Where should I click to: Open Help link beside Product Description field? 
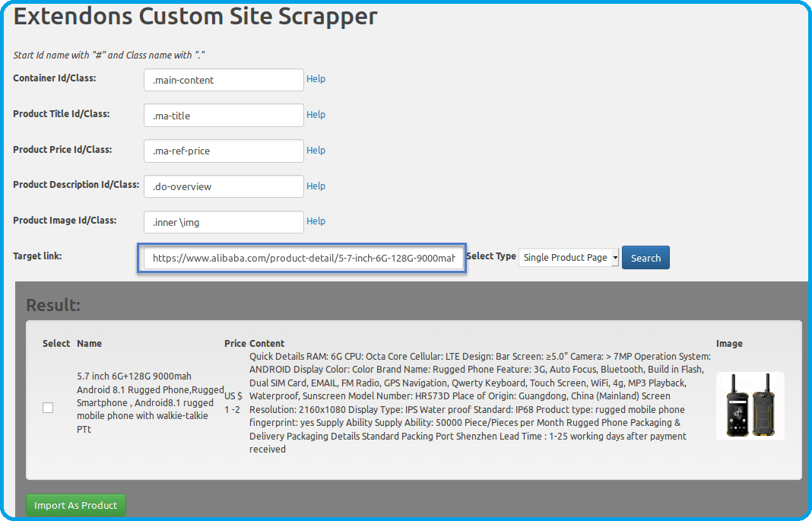[316, 186]
